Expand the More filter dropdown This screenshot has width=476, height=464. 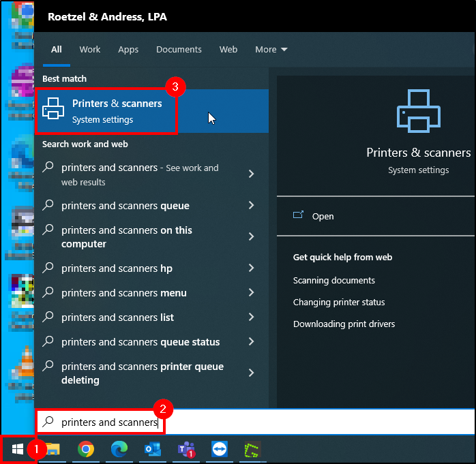(271, 50)
